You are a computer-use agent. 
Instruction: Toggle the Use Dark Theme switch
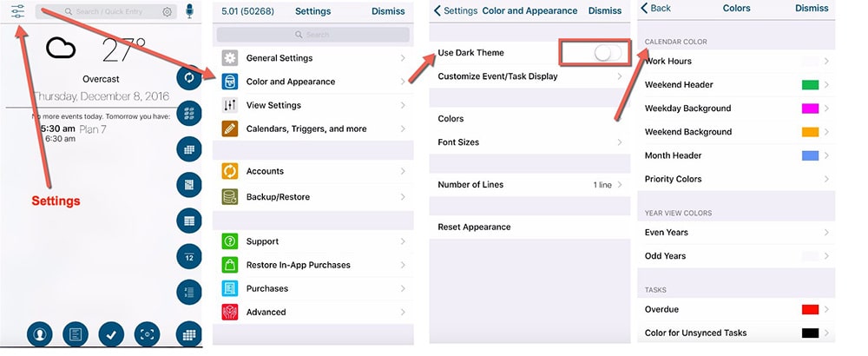(x=608, y=53)
